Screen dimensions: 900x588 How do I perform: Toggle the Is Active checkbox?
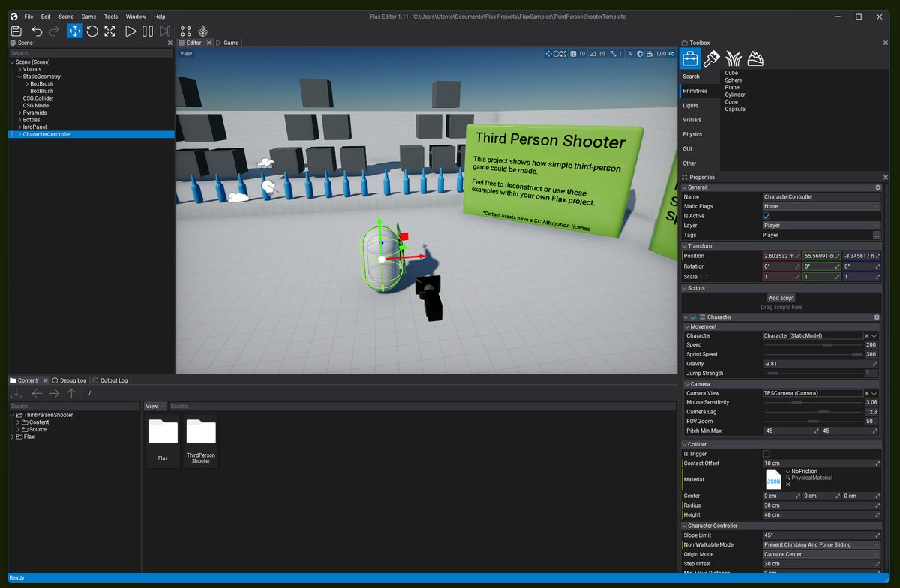tap(766, 216)
